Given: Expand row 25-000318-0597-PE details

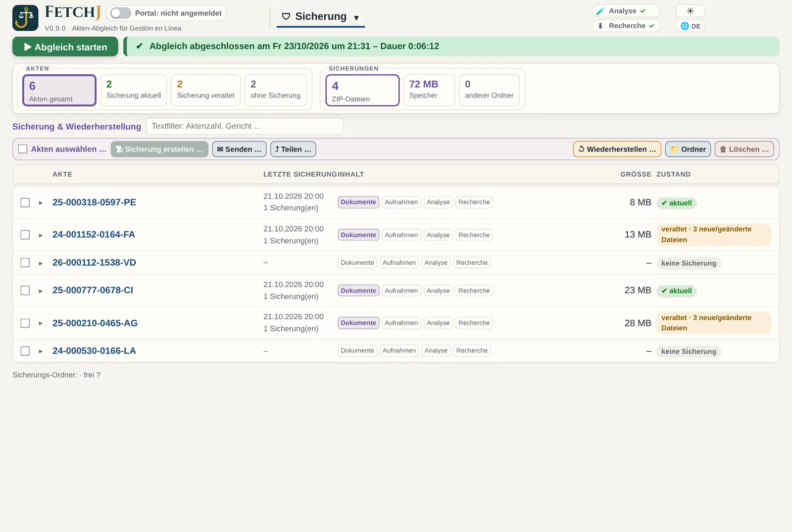Looking at the screenshot, I should [x=41, y=203].
